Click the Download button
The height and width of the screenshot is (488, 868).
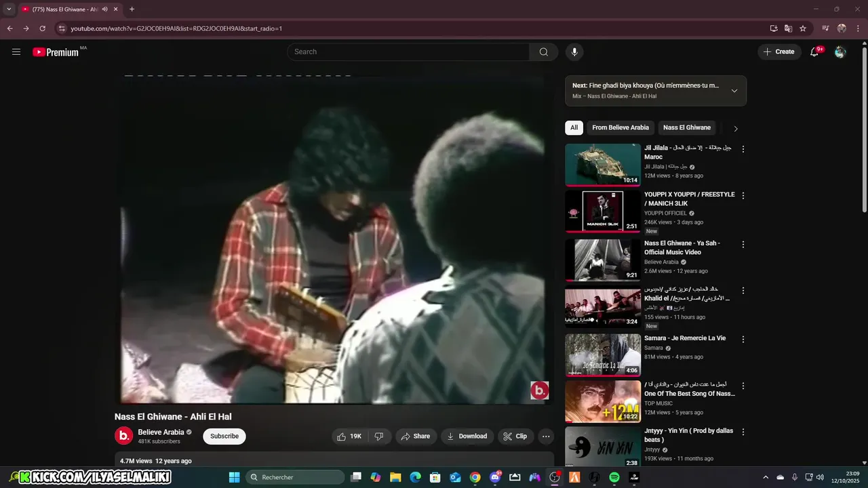(467, 436)
